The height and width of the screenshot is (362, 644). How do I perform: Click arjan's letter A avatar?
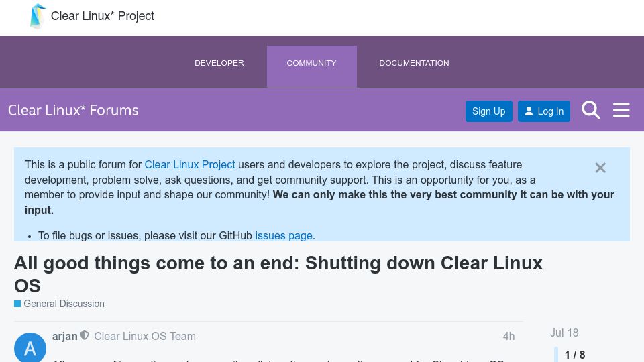(x=30, y=348)
